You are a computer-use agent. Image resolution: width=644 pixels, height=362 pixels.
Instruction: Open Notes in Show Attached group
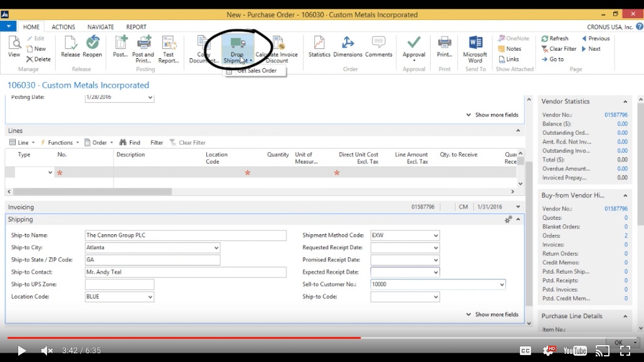(x=510, y=49)
